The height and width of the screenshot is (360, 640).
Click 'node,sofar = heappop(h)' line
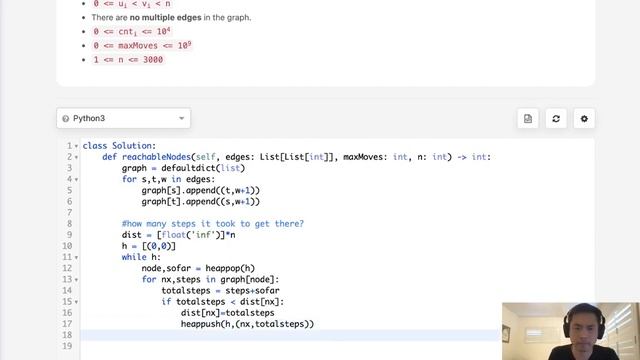(198, 268)
